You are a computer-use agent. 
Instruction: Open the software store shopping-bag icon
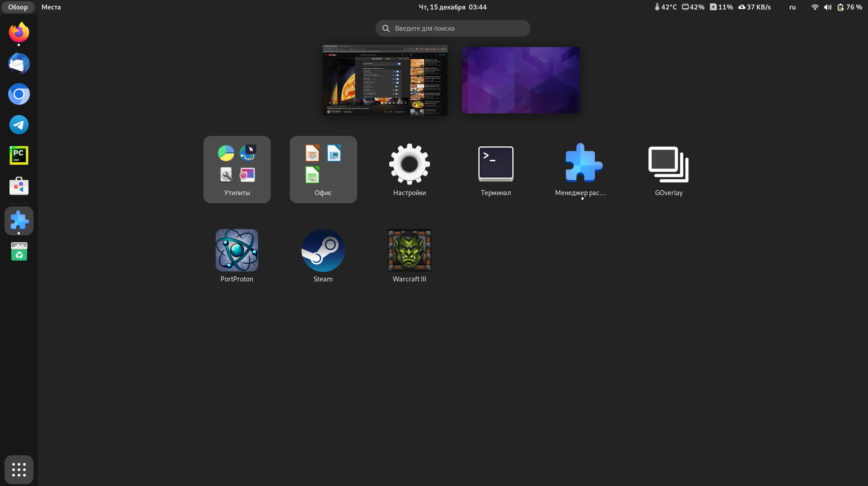19,186
